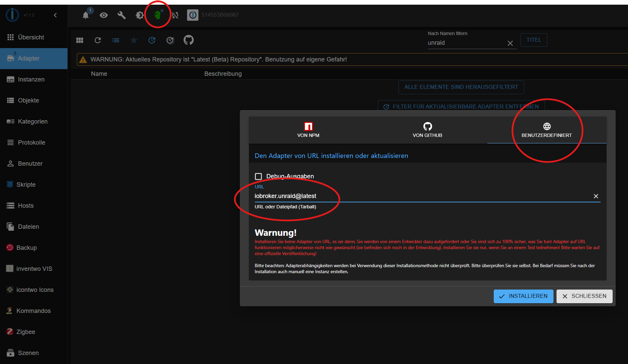
Task: Open Zigbee in sidebar
Action: (34, 332)
